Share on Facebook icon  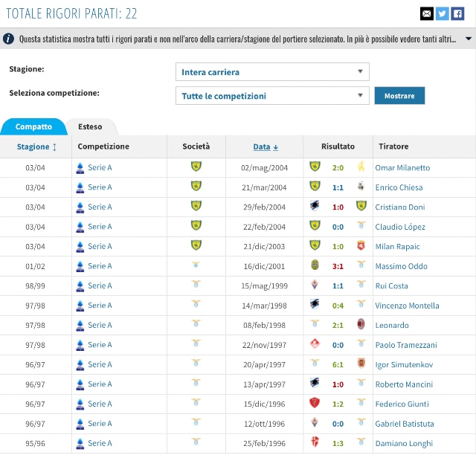(x=457, y=13)
